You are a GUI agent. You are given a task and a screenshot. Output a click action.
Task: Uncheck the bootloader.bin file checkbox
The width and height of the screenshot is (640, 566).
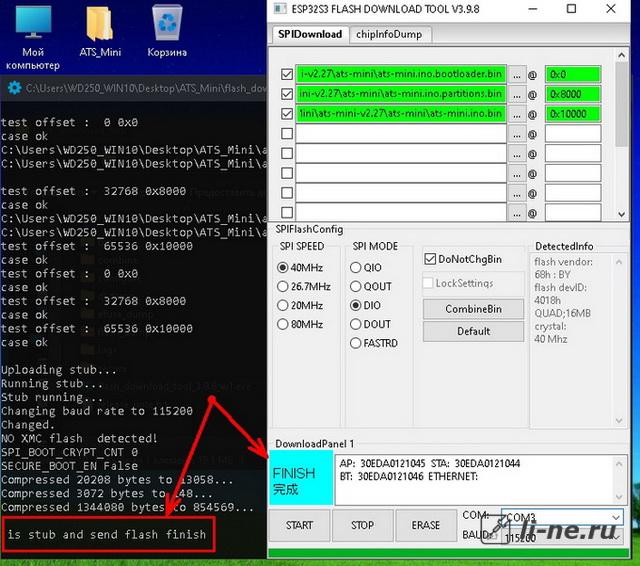coord(287,74)
